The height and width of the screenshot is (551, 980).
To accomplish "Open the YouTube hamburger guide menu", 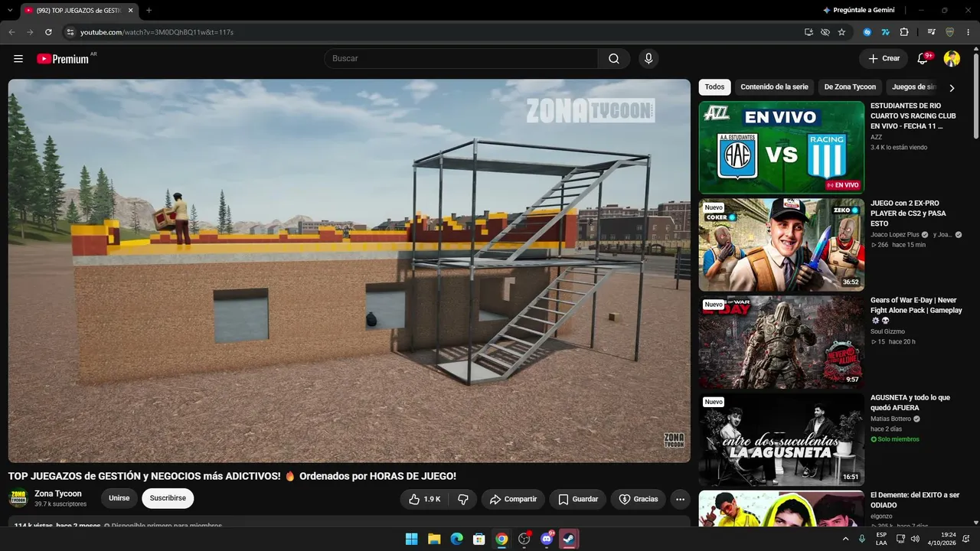I will [x=18, y=59].
